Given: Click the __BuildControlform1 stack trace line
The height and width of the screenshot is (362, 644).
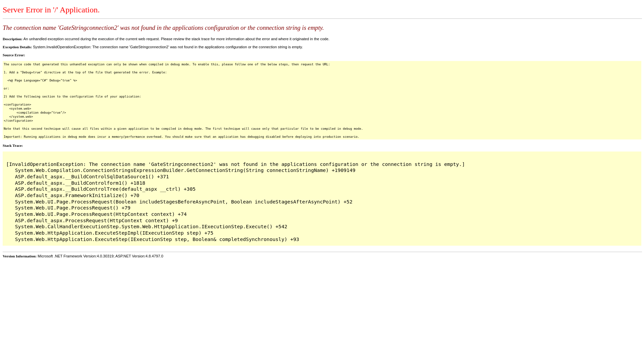Looking at the screenshot, I should 80,183.
